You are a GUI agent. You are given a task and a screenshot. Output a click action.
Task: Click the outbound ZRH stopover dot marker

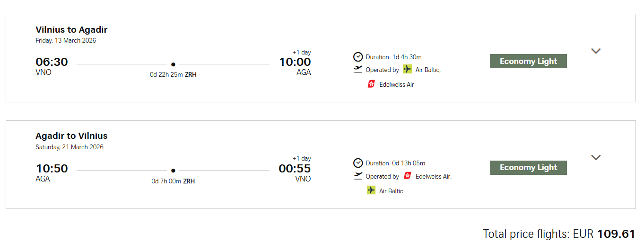(173, 64)
